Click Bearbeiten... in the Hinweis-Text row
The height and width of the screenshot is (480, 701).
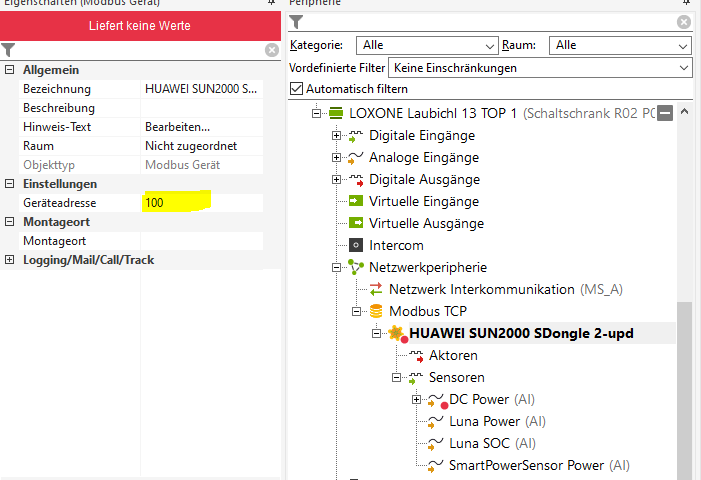click(177, 127)
